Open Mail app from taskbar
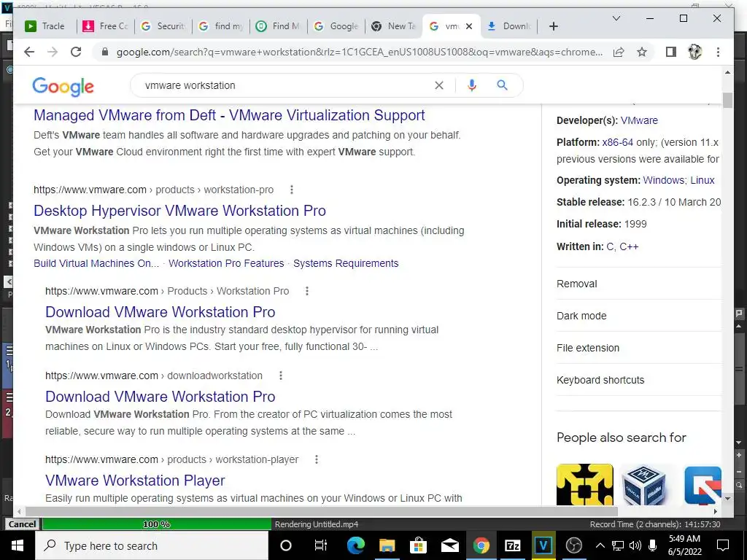747x560 pixels. coord(449,545)
